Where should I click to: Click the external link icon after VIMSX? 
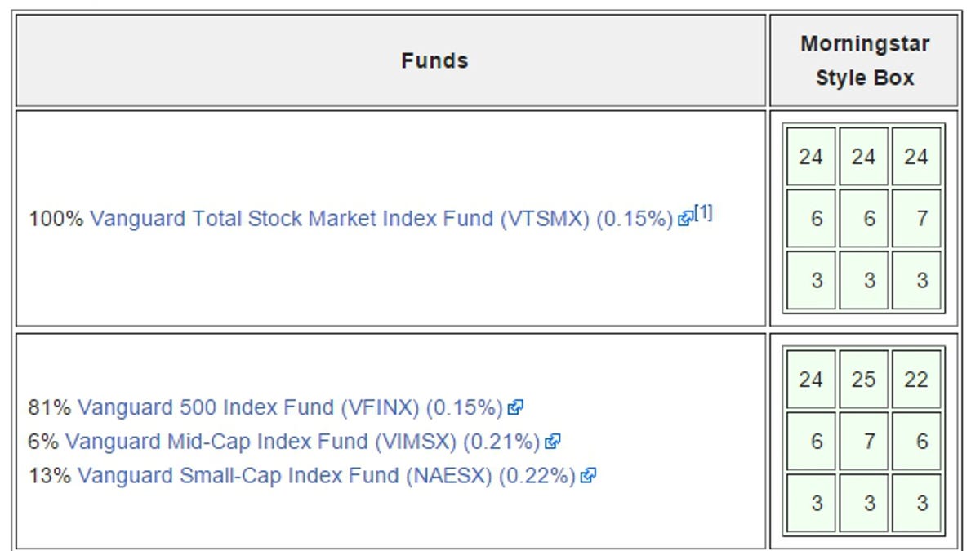pos(553,442)
